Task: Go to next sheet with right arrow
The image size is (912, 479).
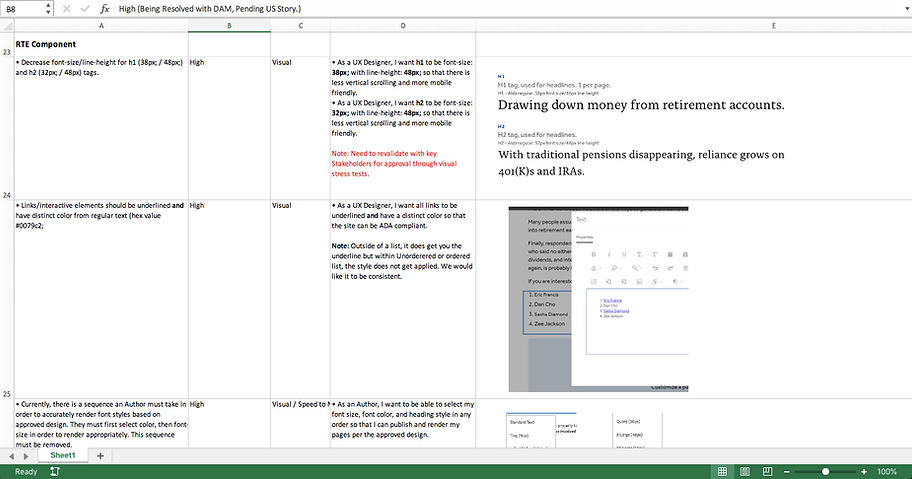Action: (26, 456)
